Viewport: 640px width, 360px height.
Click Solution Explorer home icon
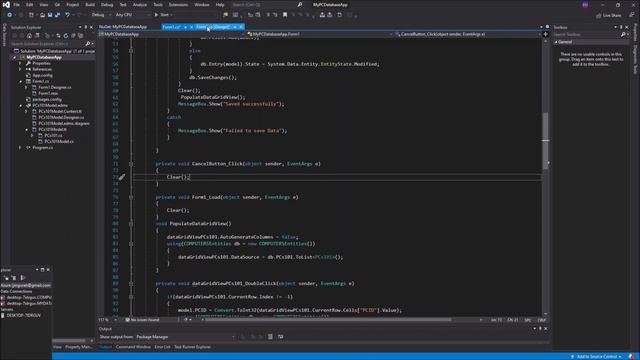[x=29, y=36]
